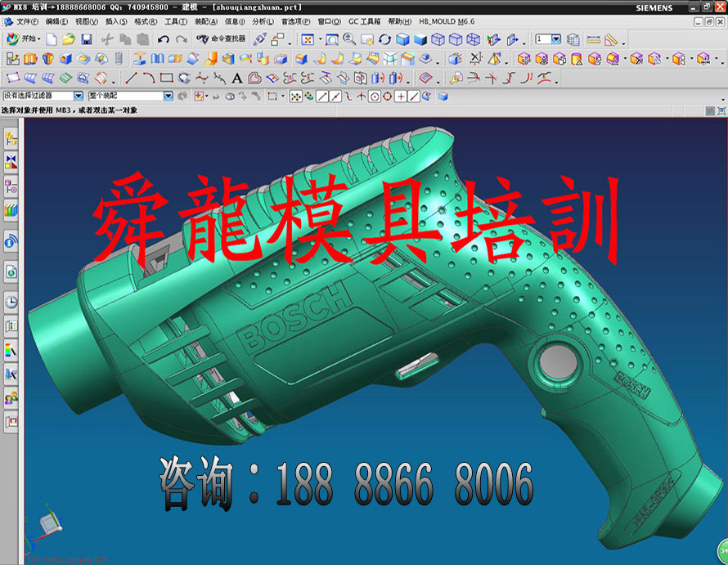
Task: Open the Part Navigator sidebar tab
Action: click(x=11, y=186)
